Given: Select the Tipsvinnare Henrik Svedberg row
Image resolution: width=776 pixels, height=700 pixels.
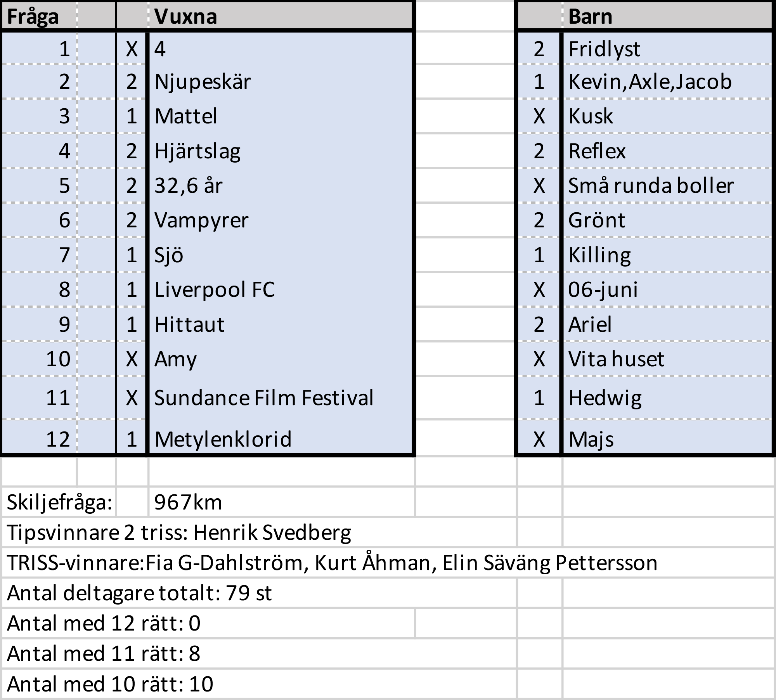Looking at the screenshot, I should (x=179, y=532).
